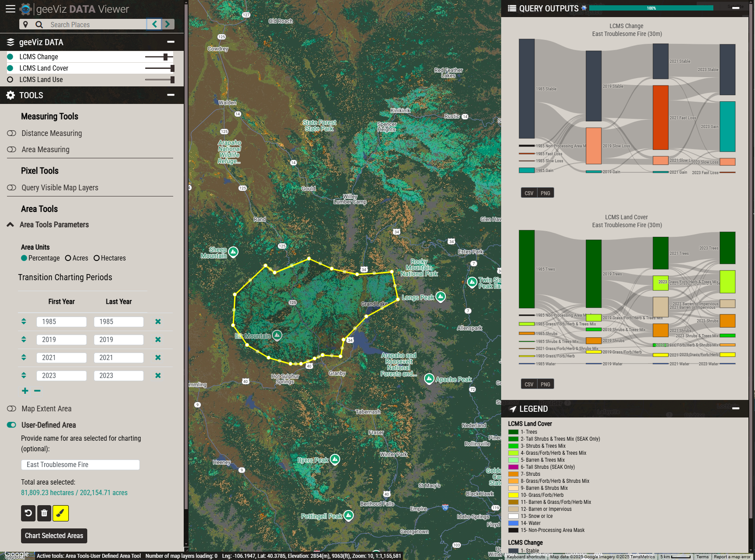Click the restart arrow icon in Area Tools
Viewport: 755px width, 560px height.
[28, 513]
